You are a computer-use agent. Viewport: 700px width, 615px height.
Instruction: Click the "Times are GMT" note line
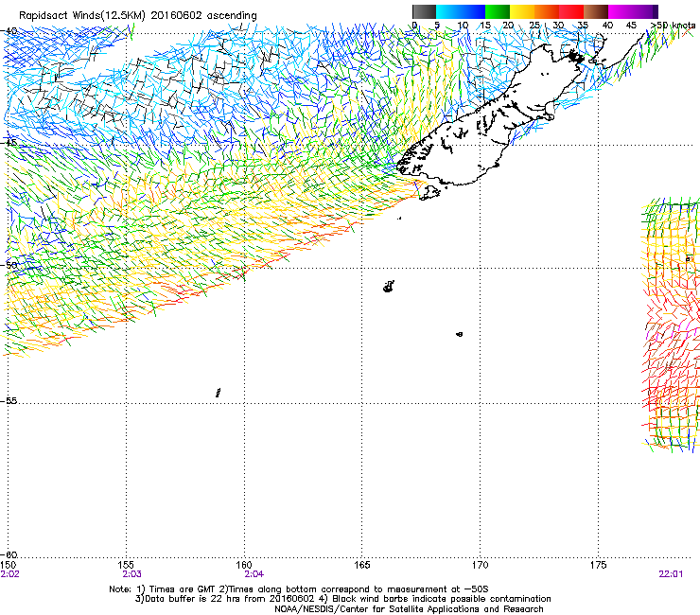pos(299,589)
